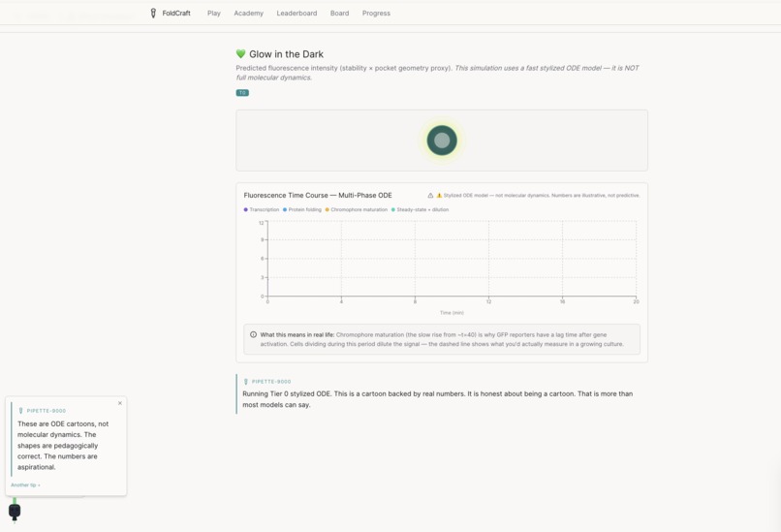781x532 pixels.
Task: Click the 'Fluorescence Time Course — Multi-Phase ODE' title
Action: click(318, 196)
